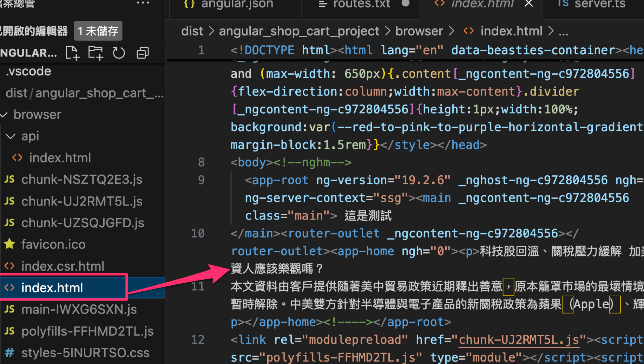Open favicon.ico with the star icon
The height and width of the screenshot is (364, 644).
(x=53, y=244)
